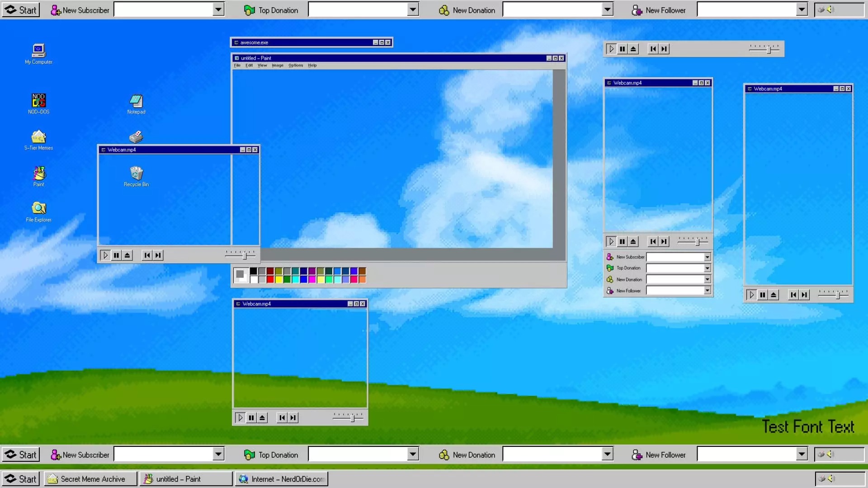Expand New Donation dropdown in alert bar
This screenshot has width=868, height=488.
click(x=608, y=10)
